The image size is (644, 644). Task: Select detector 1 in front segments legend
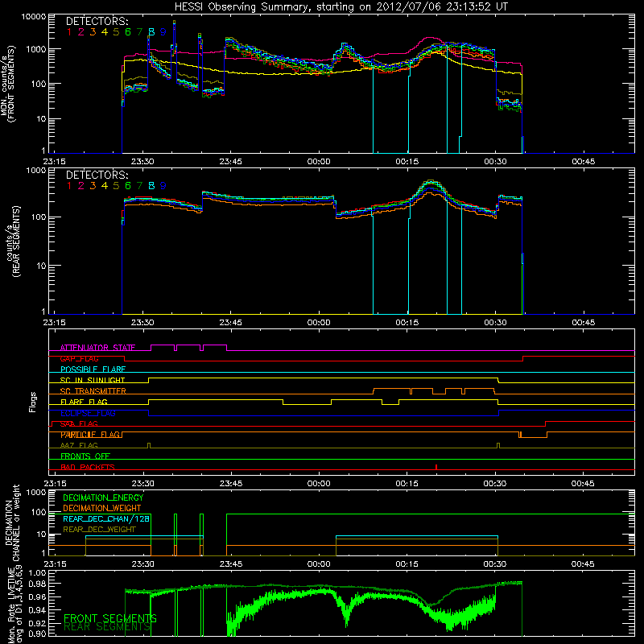[69, 32]
